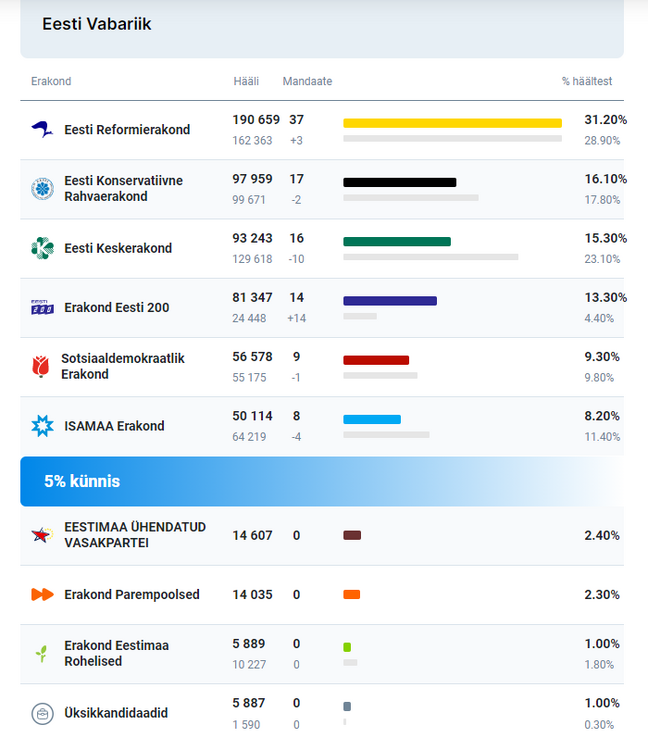Click the green Keskerakond vote bar

397,241
